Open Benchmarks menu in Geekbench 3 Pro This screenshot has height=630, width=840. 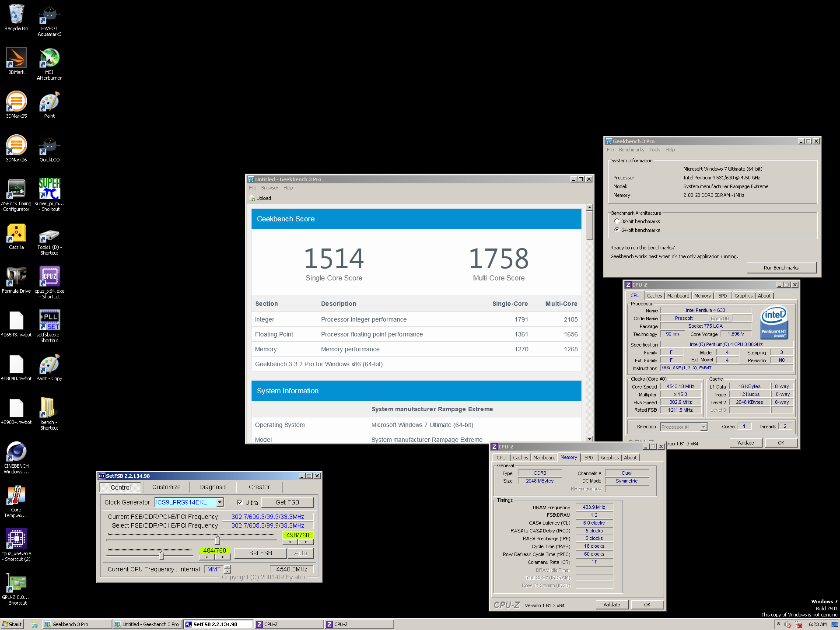631,150
